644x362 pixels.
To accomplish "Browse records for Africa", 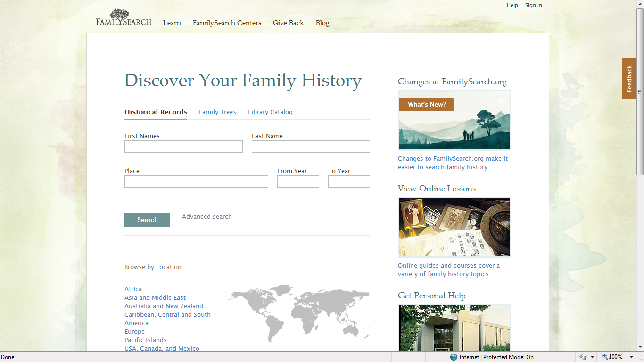I will point(133,289).
